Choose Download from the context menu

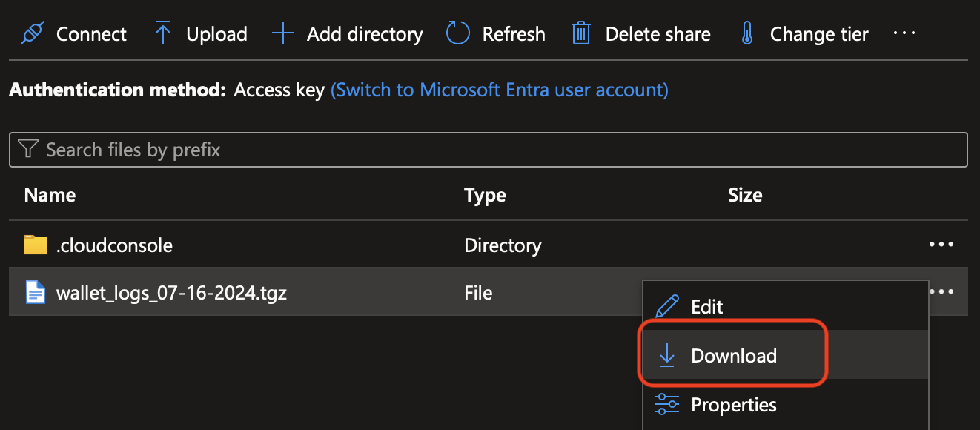pos(733,356)
